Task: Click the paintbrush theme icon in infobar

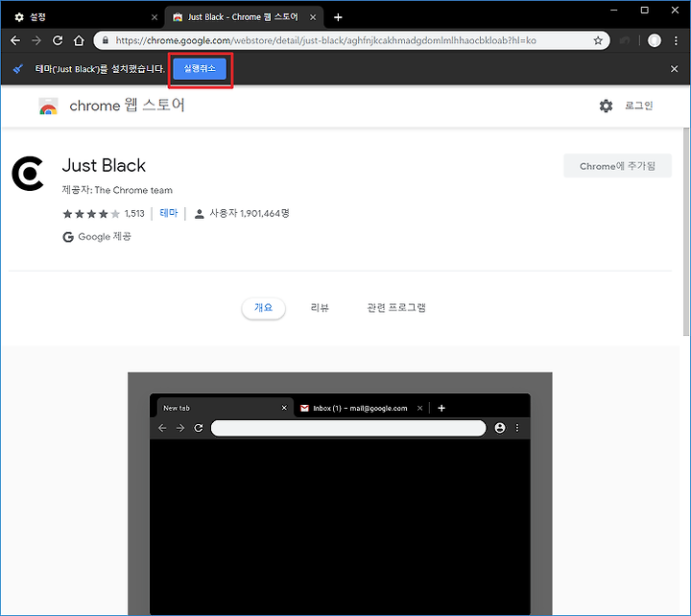Action: [x=18, y=69]
